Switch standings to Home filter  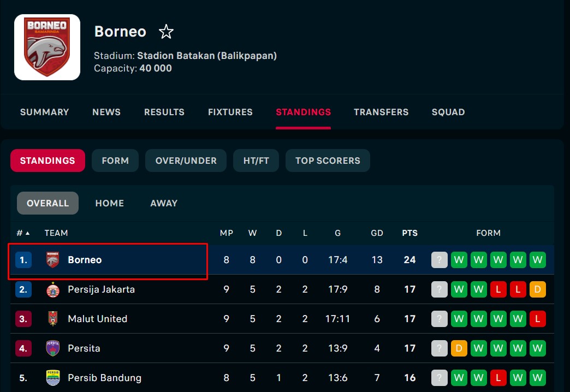click(x=109, y=203)
